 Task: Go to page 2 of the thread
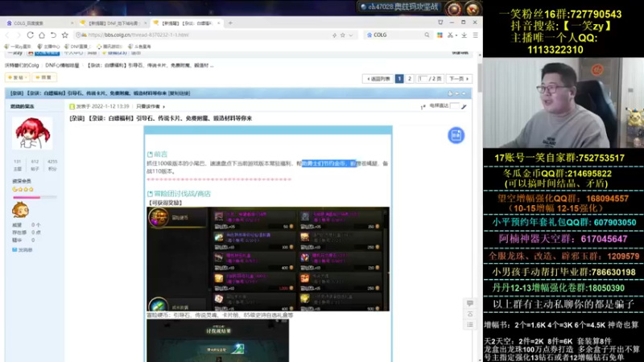(x=410, y=79)
